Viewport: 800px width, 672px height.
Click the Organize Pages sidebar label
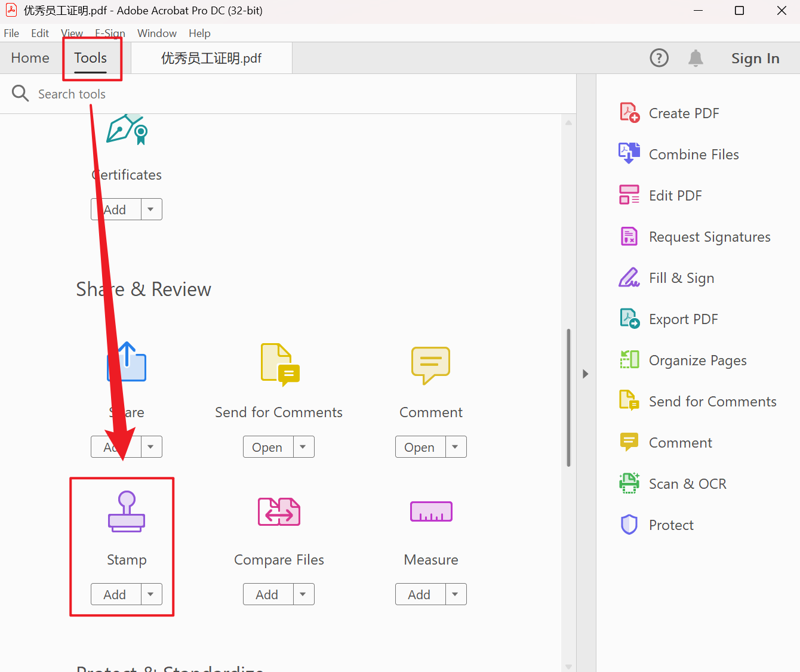point(698,360)
